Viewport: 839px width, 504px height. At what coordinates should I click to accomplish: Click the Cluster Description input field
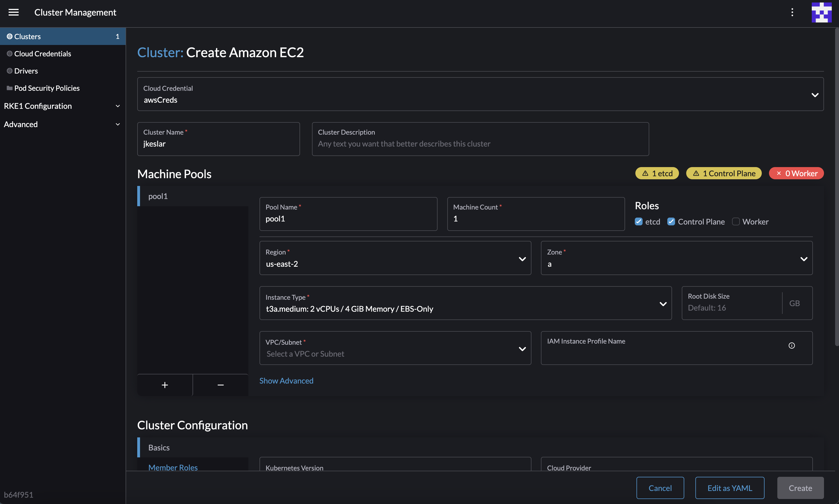(x=480, y=143)
